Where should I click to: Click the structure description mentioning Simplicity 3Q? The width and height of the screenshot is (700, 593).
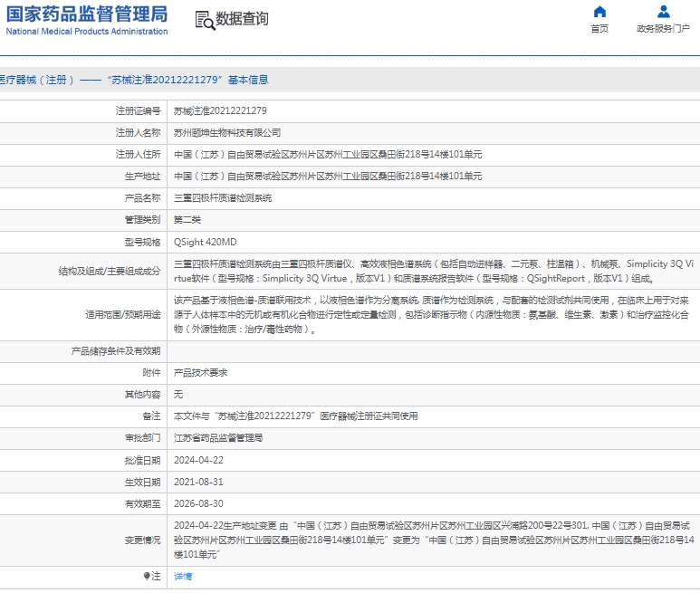tap(434, 271)
